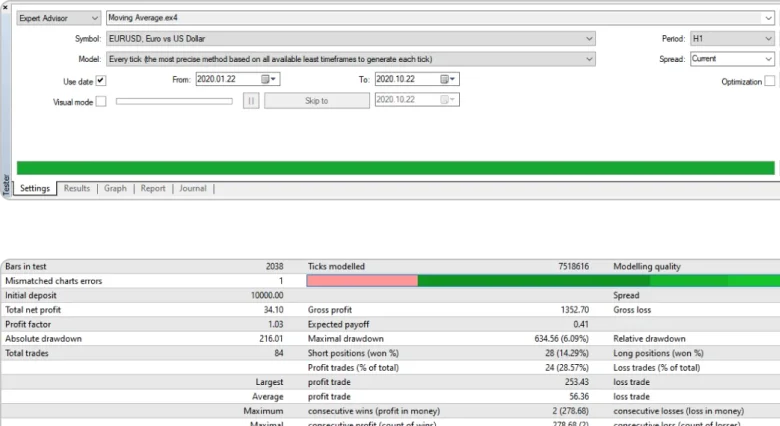Expand the Model dropdown set to Every tick

(x=589, y=58)
